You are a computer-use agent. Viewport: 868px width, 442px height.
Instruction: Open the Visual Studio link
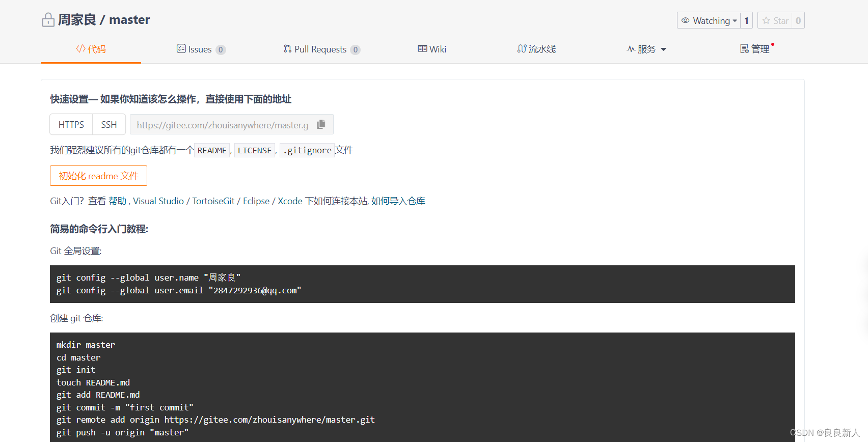click(x=158, y=201)
